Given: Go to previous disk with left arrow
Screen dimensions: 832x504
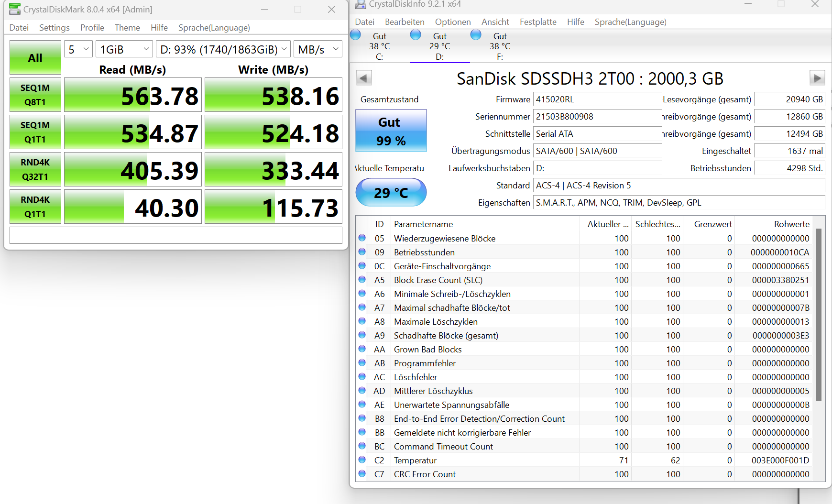Looking at the screenshot, I should (364, 78).
